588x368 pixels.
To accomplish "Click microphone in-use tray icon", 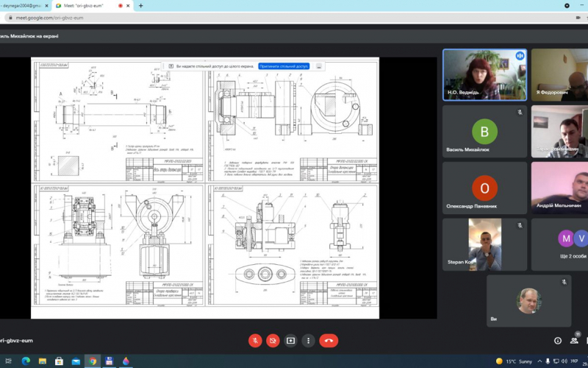I will tap(548, 361).
